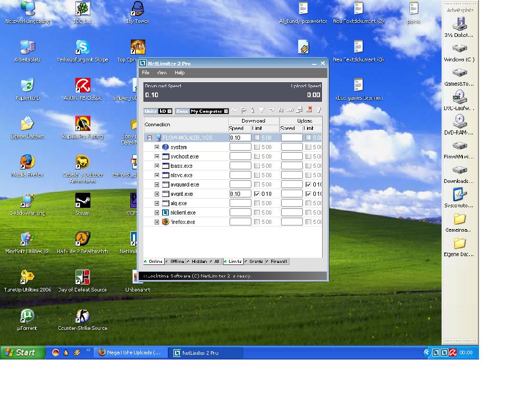Expand the svchost.exe tree node
Viewport: 532px width, 399px height.
coord(157,156)
